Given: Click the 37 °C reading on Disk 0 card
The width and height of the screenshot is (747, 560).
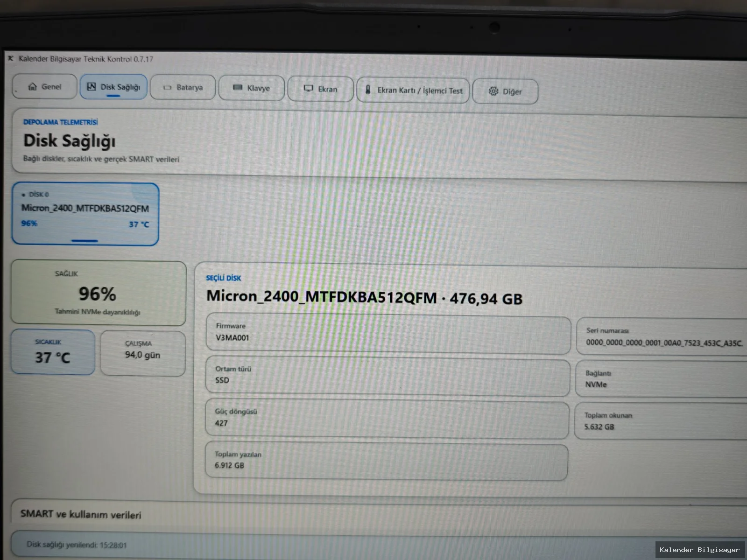Looking at the screenshot, I should [x=139, y=224].
